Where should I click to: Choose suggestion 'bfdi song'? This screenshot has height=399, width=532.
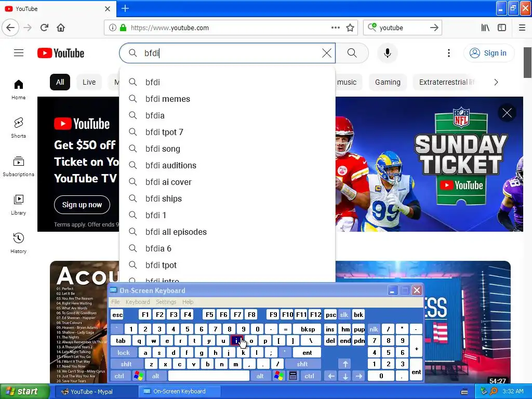tap(228, 149)
